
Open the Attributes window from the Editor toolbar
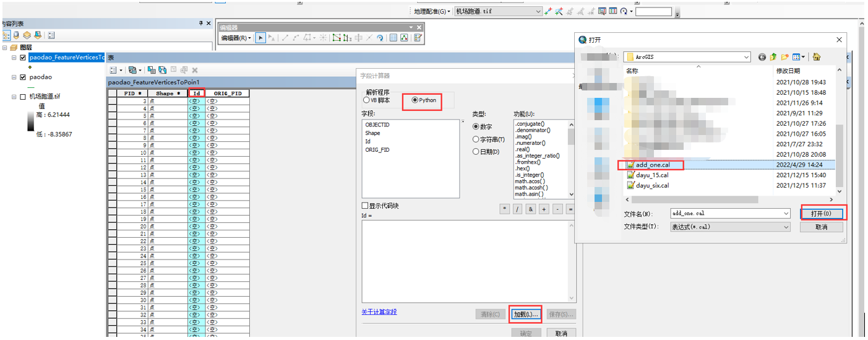393,38
